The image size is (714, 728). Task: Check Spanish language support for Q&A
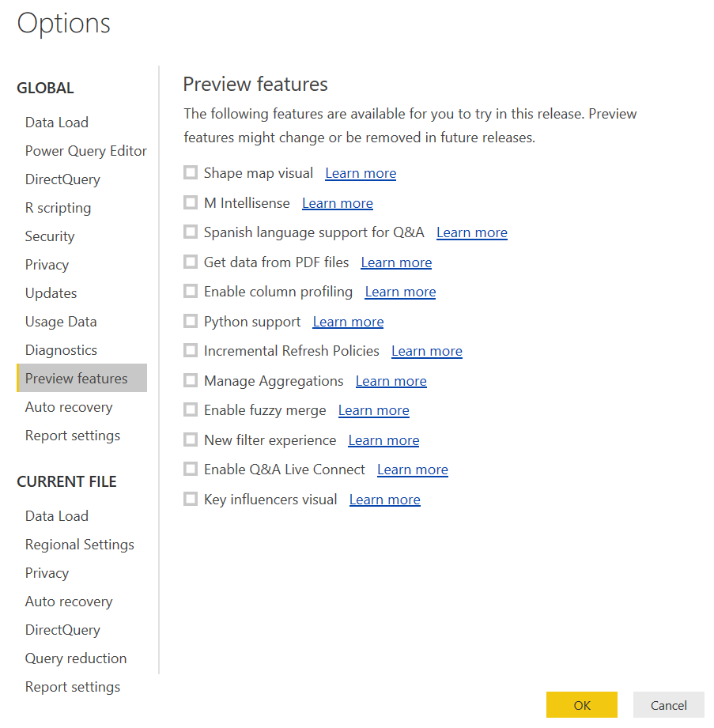pos(191,232)
